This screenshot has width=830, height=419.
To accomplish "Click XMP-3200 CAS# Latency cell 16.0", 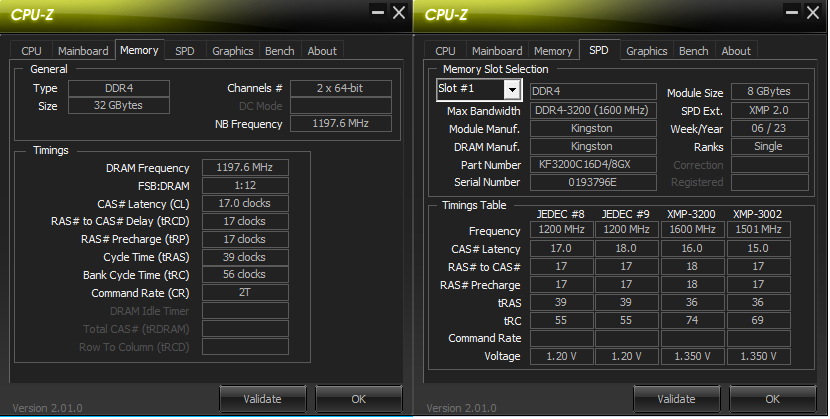I will 692,249.
